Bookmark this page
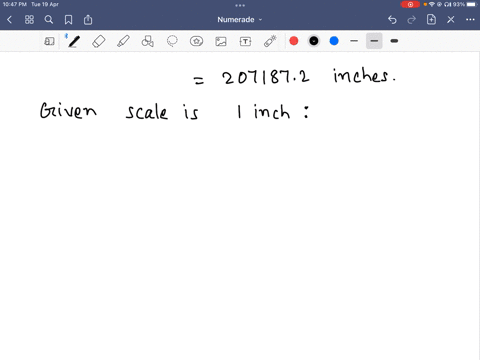Image resolution: width=480 pixels, height=360 pixels. [68, 20]
